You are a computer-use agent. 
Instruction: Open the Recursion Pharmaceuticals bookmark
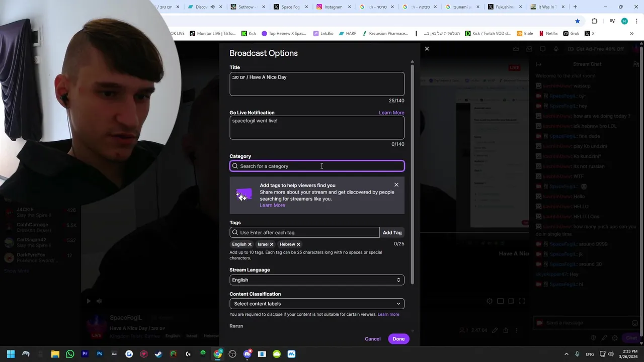pyautogui.click(x=385, y=34)
